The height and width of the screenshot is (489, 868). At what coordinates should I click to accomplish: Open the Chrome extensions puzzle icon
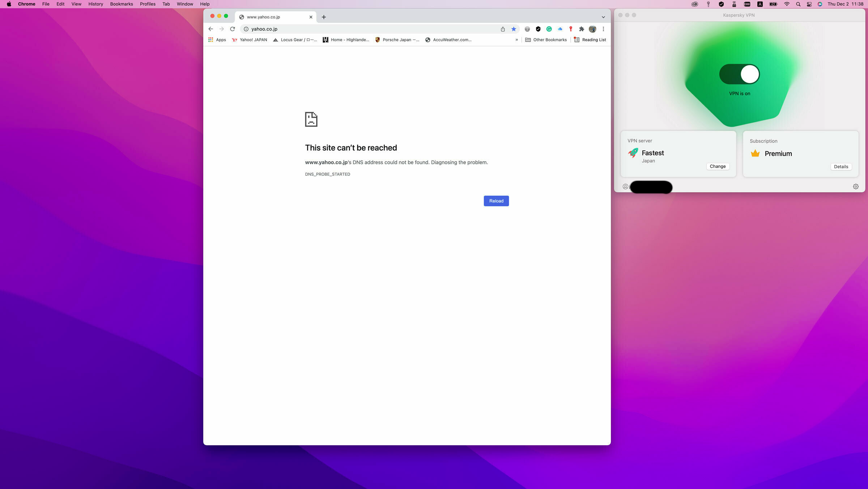[582, 29]
